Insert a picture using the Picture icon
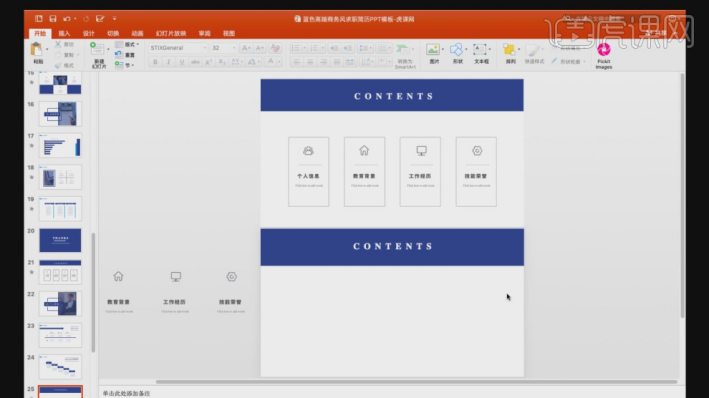709x398 pixels. pos(433,49)
